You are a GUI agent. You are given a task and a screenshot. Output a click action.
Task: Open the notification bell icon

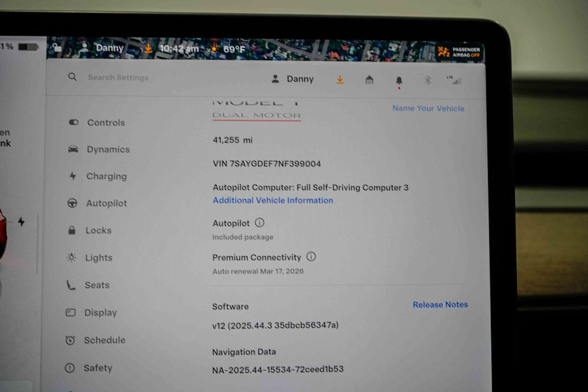tap(399, 80)
